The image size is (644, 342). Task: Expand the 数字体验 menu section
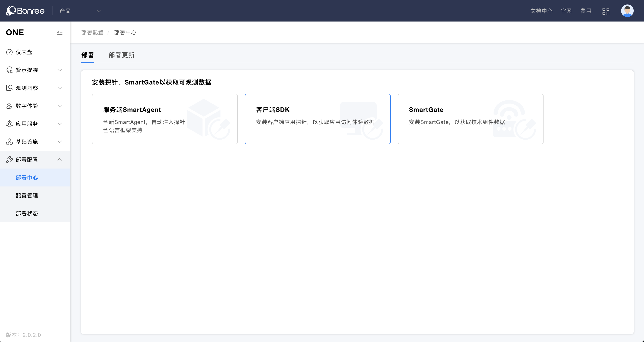pyautogui.click(x=59, y=106)
